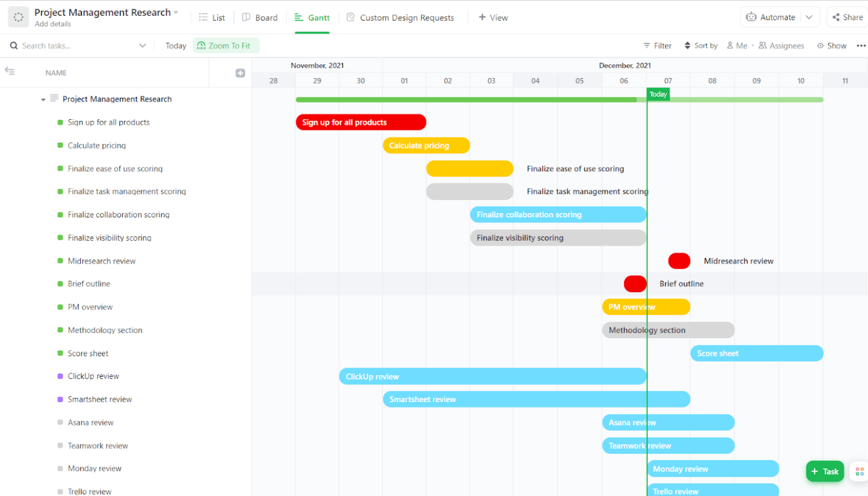Collapse the Project Management Research task group
Screen dimensions: 868x496
[44, 99]
